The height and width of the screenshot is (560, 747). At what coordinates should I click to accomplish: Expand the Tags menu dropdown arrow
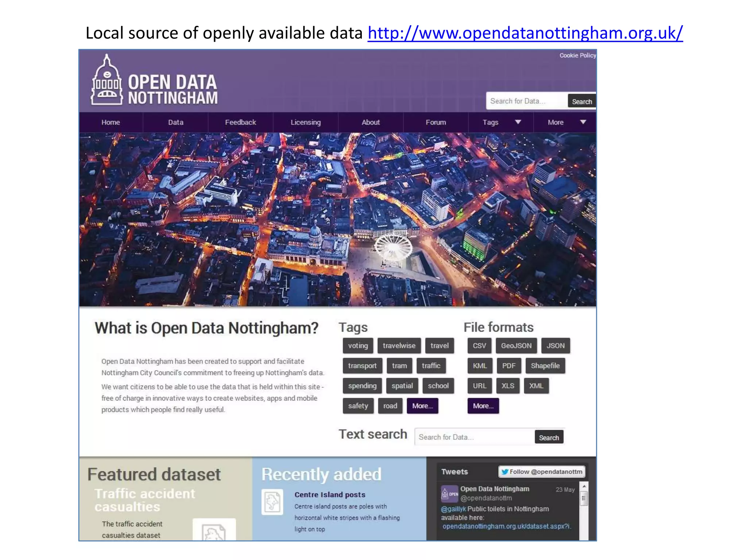[x=518, y=122]
